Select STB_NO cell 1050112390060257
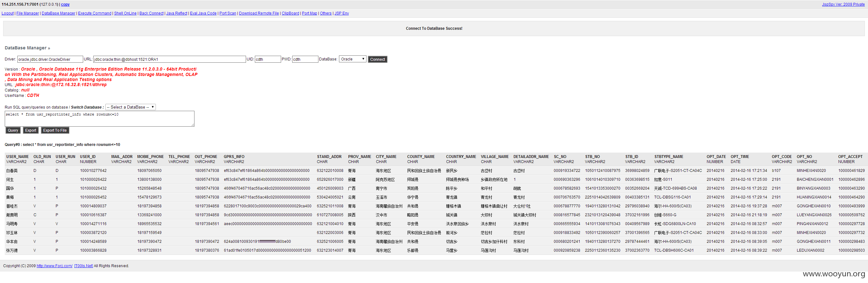Screen dimensions: 868x283 602,233
